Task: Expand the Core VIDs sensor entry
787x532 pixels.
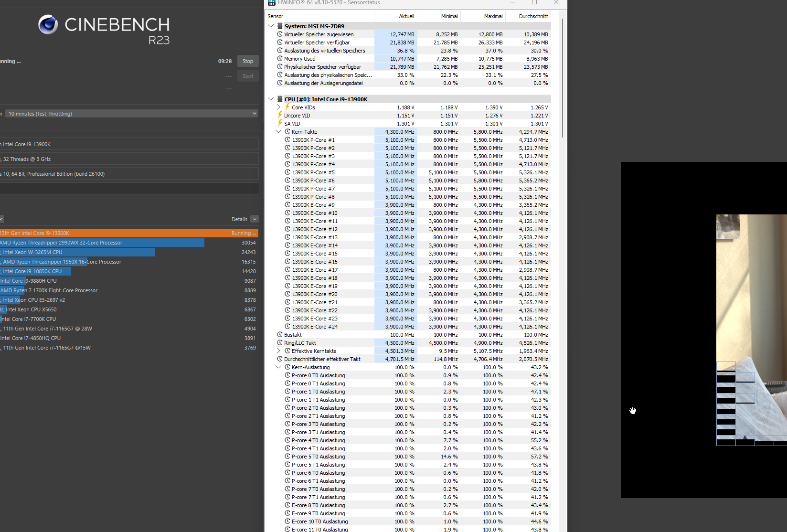Action: click(x=279, y=107)
